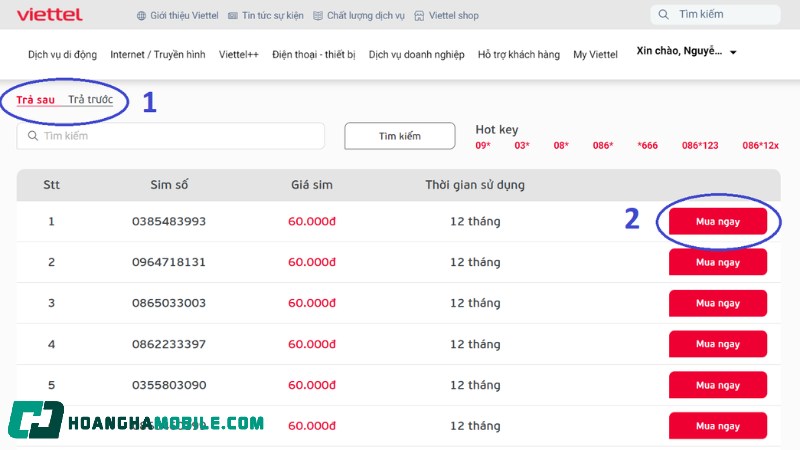Click the magnifier icon in top search bar
Viewport: 800px width, 450px height.
coord(665,15)
